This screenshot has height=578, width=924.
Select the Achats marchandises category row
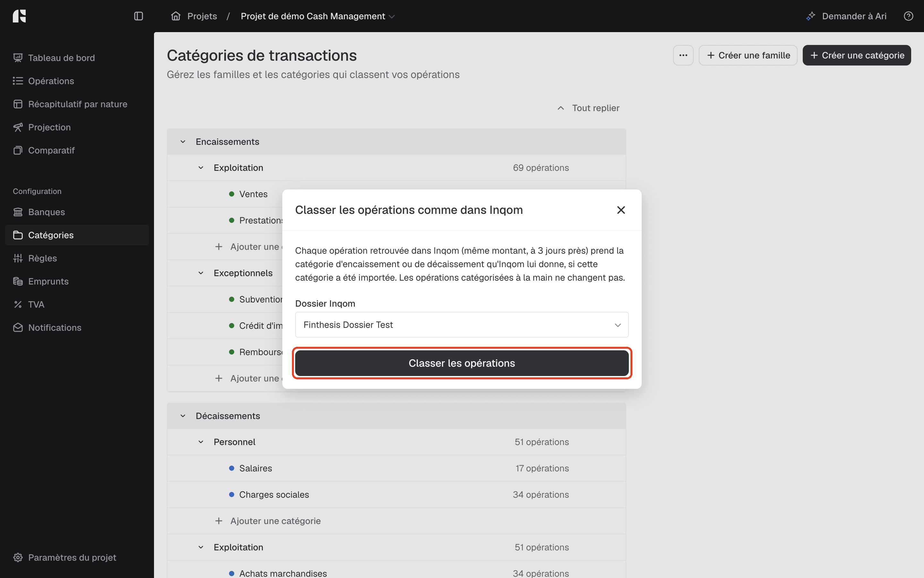pyautogui.click(x=396, y=570)
